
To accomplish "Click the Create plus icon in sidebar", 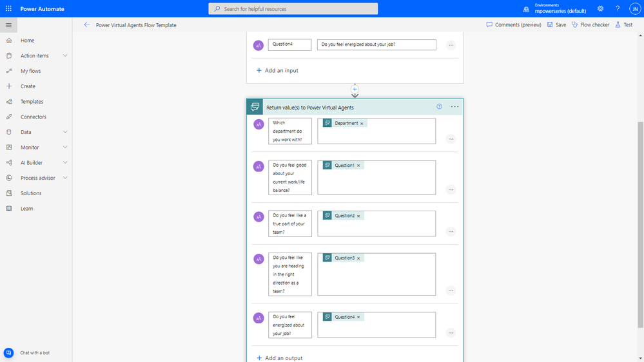I will pos(9,86).
